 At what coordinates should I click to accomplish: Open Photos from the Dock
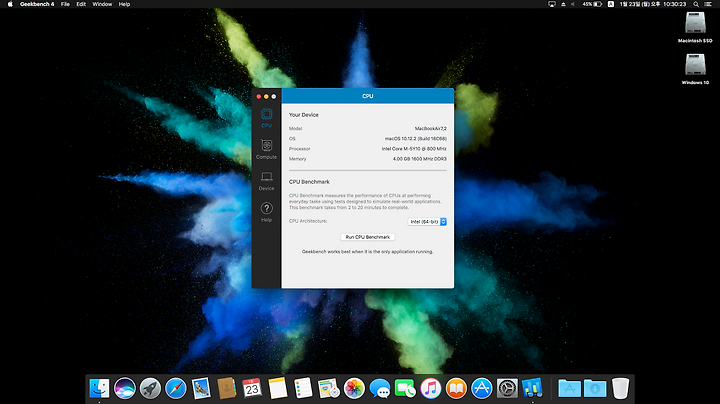pyautogui.click(x=354, y=388)
